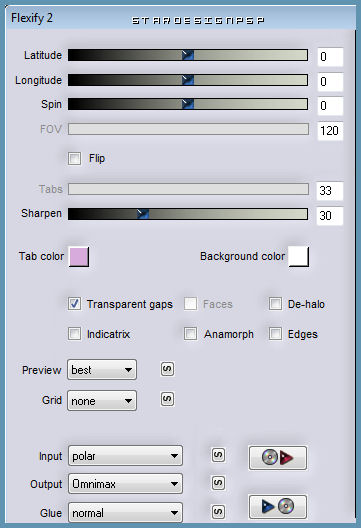Image resolution: width=361 pixels, height=528 pixels.
Task: Click the S icon beside Grid dropdown
Action: [167, 399]
